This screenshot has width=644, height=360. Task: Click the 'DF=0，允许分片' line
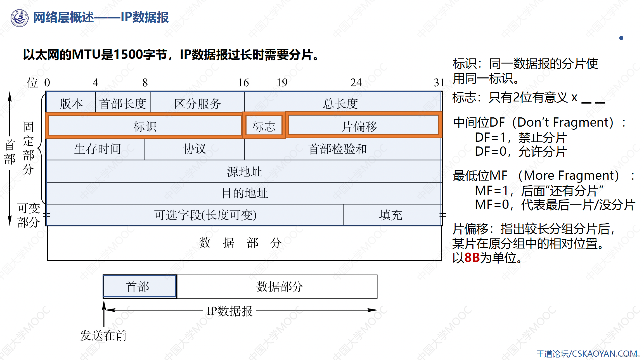pos(521,151)
